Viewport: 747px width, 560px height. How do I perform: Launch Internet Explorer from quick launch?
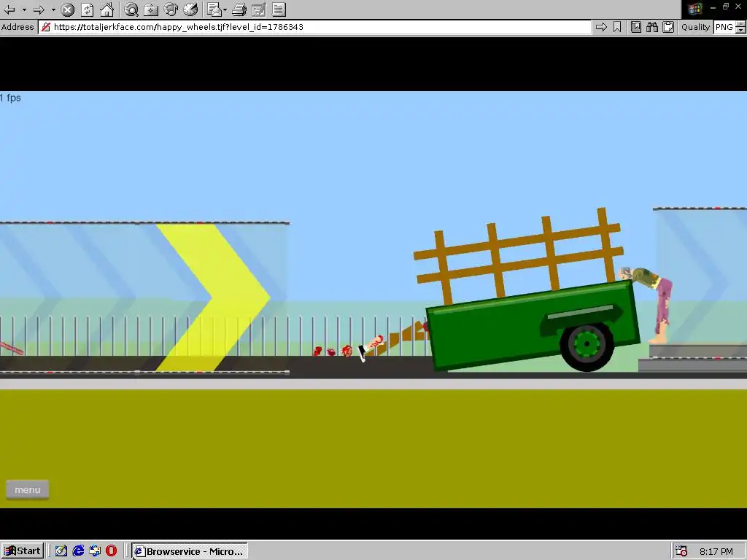[x=78, y=551]
